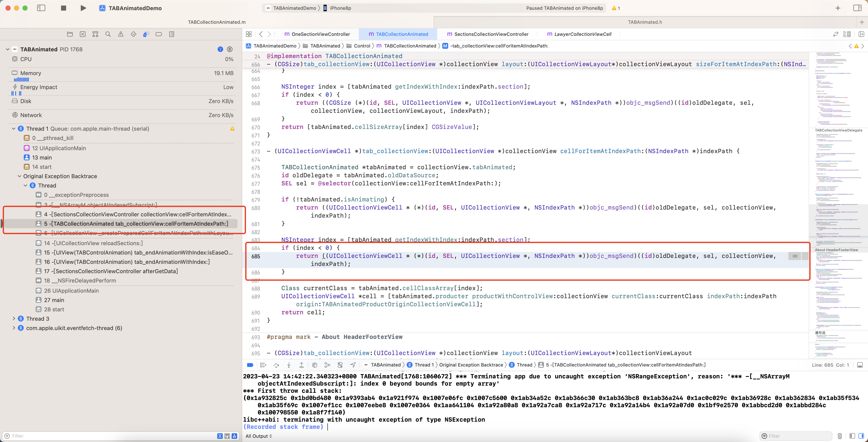Click the Step Over debug button
The height and width of the screenshot is (442, 868).
[276, 365]
